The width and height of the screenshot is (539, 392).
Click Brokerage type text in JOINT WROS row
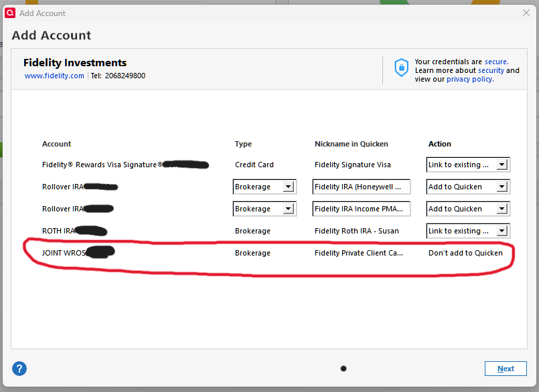coord(252,253)
